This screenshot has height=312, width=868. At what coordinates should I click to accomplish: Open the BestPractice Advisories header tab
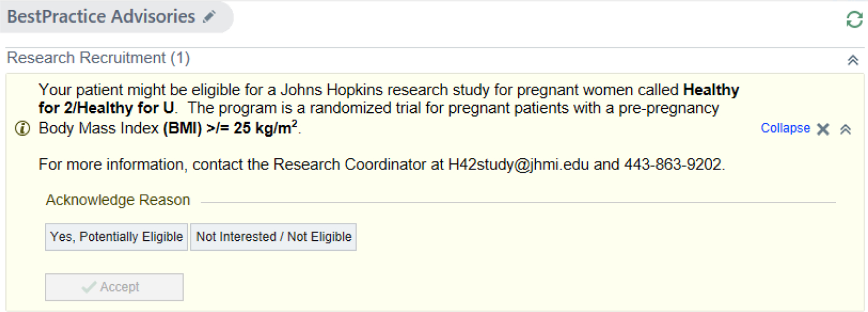116,17
